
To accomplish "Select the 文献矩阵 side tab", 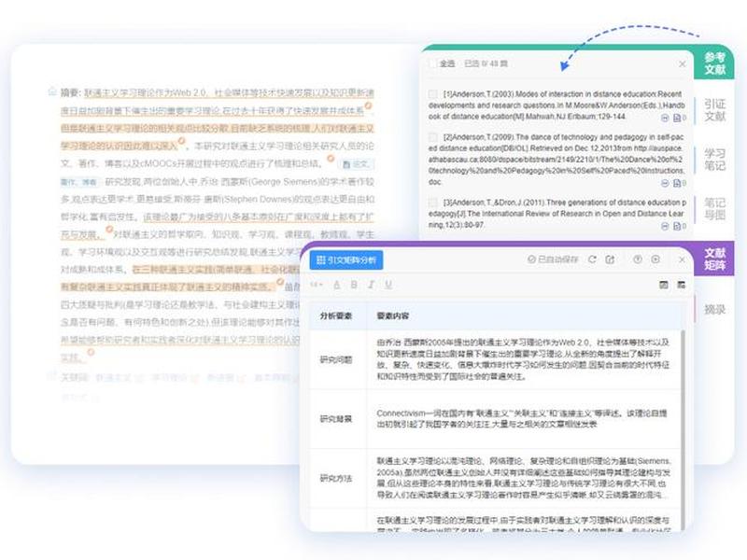I will (x=714, y=259).
